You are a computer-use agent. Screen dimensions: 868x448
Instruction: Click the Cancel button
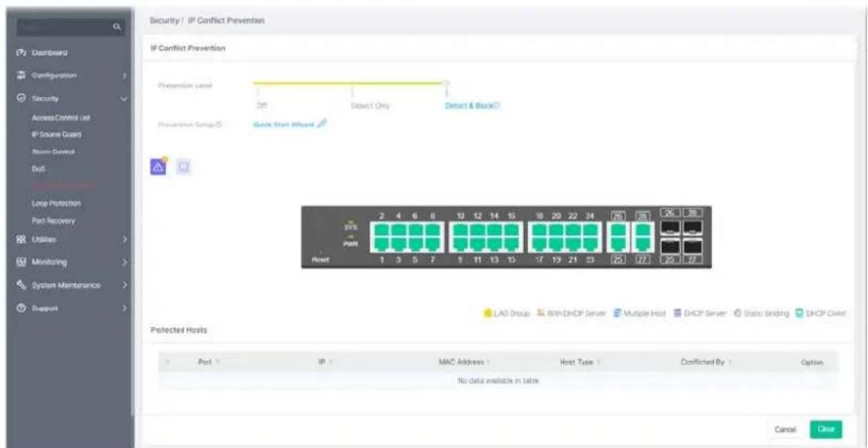[x=785, y=429]
